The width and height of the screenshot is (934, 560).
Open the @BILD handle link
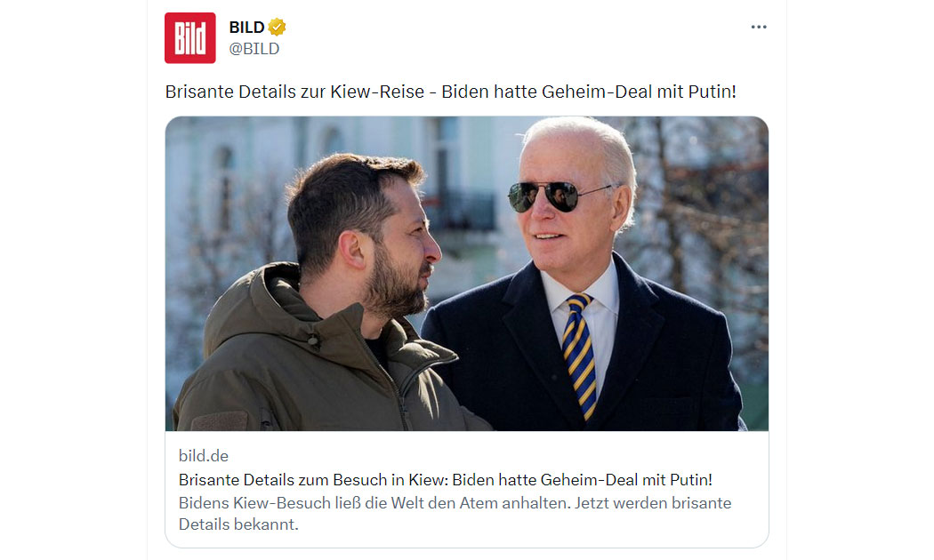(x=254, y=49)
